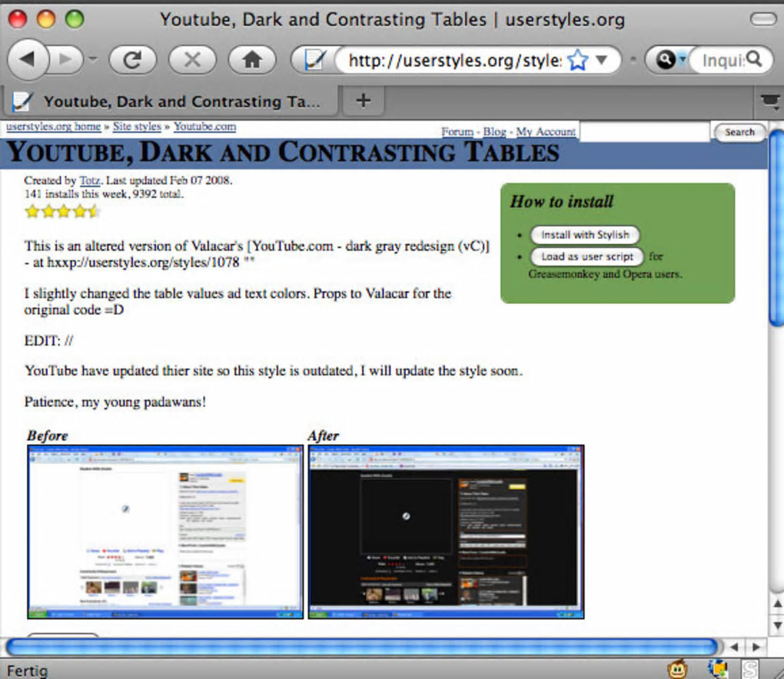Click the yellow minimize window button
This screenshot has height=679, width=784.
tap(46, 19)
